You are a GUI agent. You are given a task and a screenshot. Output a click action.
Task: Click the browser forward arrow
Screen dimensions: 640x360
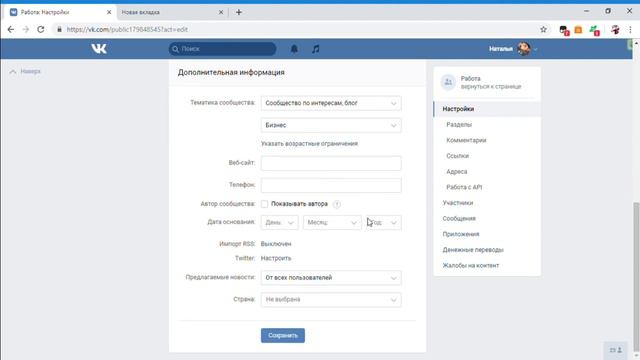(x=26, y=29)
